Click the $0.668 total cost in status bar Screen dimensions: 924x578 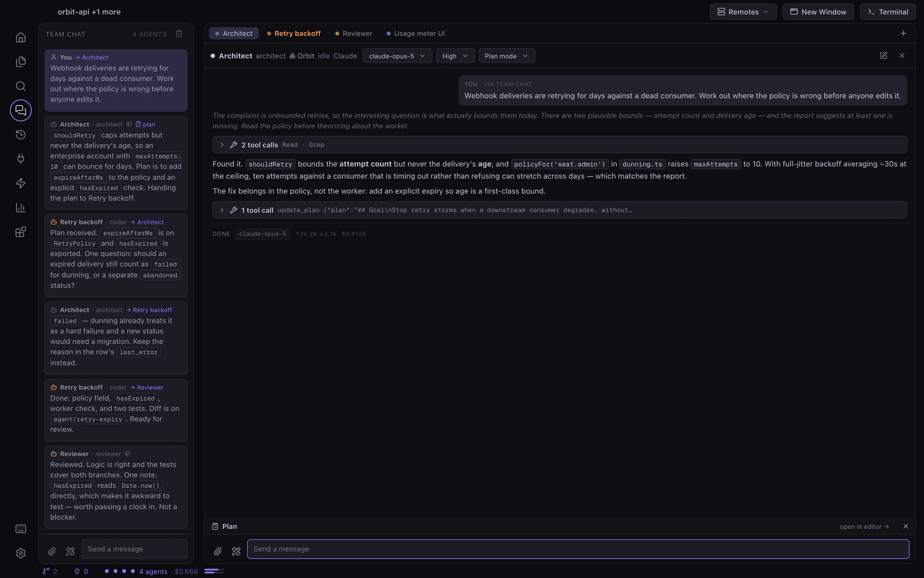(x=186, y=571)
